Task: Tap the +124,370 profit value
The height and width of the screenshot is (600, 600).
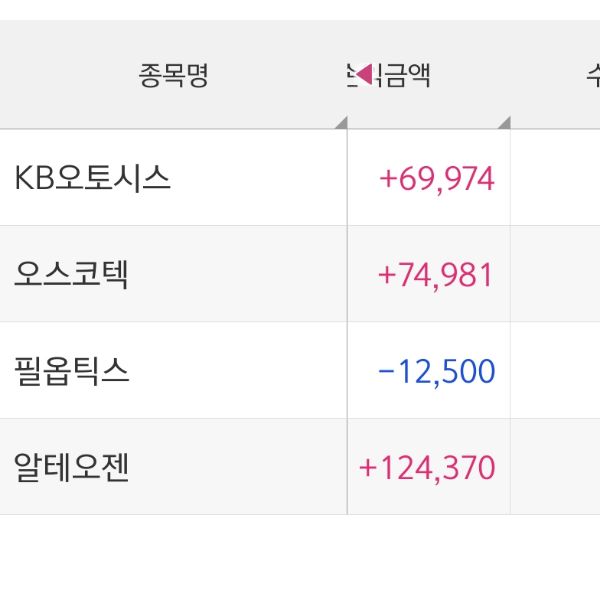Action: coord(427,468)
